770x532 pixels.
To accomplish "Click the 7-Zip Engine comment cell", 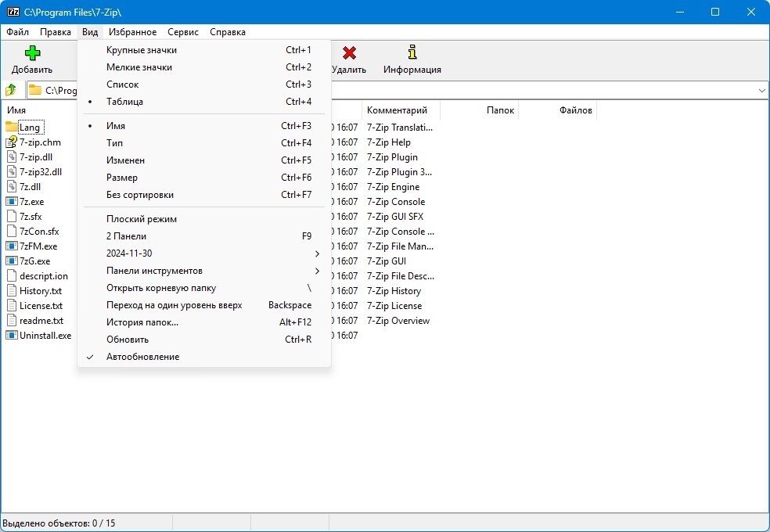I will [393, 187].
